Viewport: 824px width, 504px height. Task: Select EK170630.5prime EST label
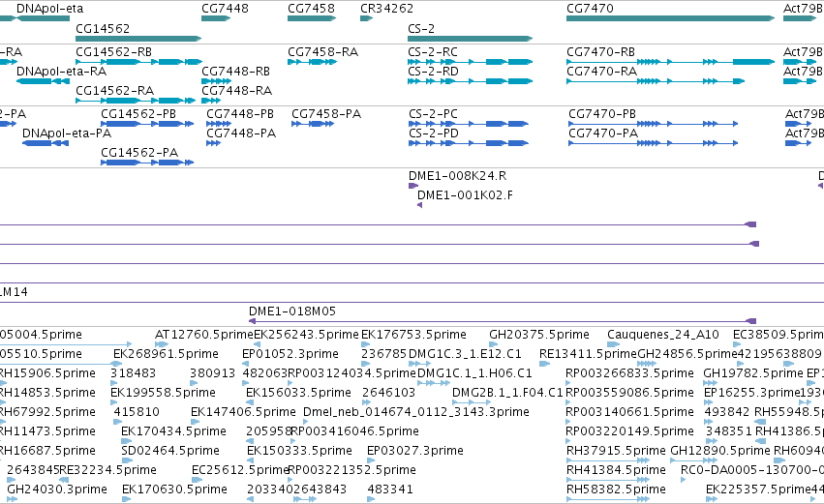coord(174,489)
